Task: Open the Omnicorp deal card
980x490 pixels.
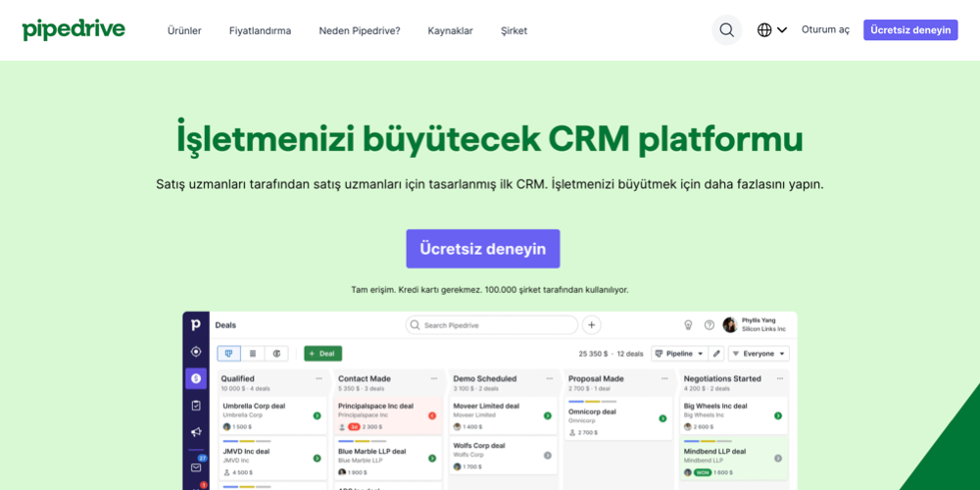Action: 618,418
